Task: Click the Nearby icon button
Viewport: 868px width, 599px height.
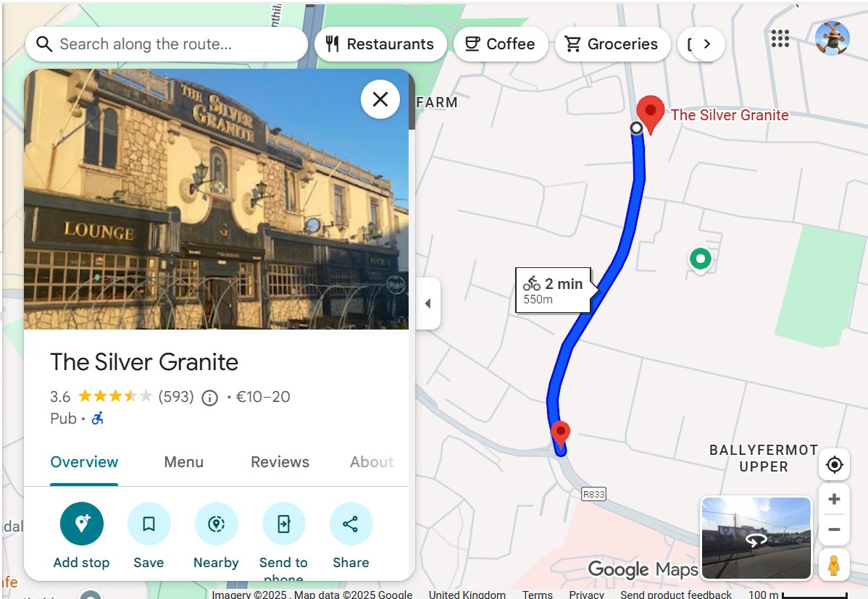Action: [217, 524]
